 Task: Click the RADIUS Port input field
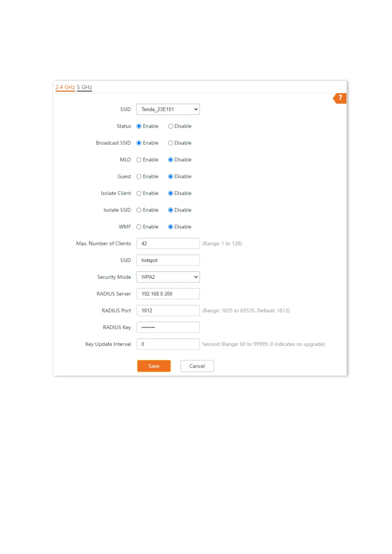point(168,311)
